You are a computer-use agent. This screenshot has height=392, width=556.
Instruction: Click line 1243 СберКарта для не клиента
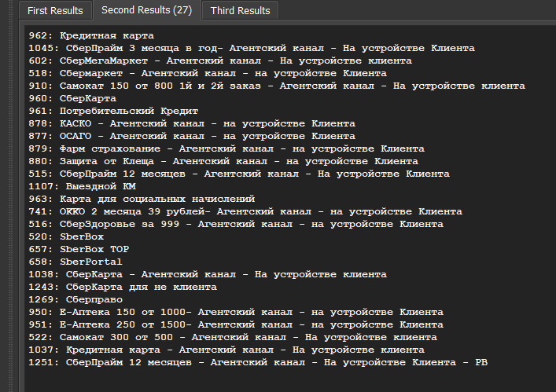[x=123, y=287]
